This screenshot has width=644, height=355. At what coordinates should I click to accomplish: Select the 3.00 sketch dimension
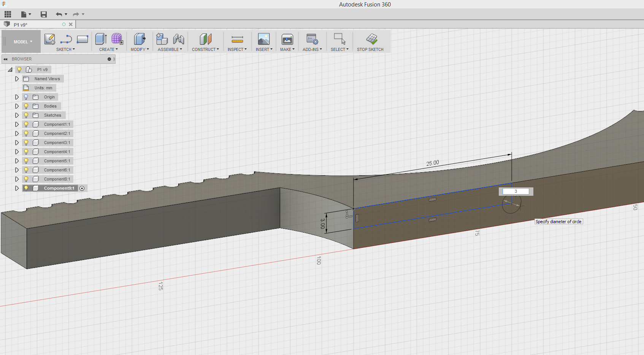(322, 223)
